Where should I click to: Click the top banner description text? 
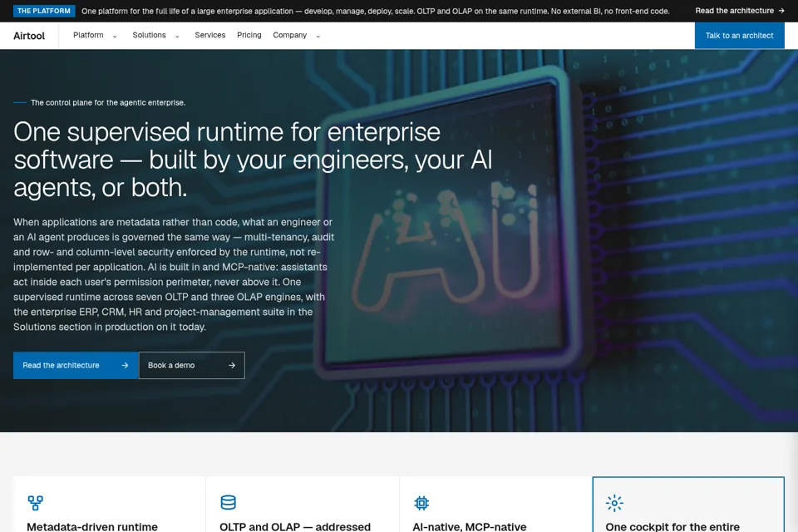[375, 11]
